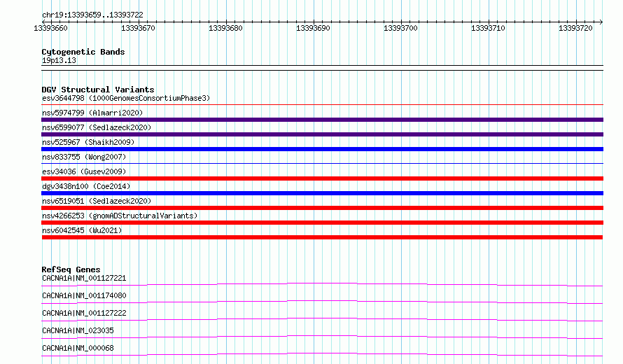Click the red bar under nsv6042545
The image size is (623, 364).
322,237
